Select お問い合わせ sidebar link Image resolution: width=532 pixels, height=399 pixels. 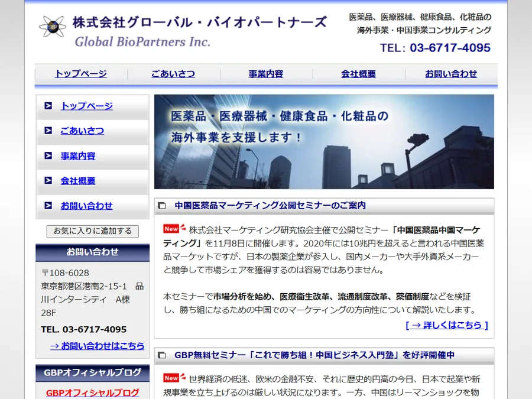pyautogui.click(x=86, y=206)
